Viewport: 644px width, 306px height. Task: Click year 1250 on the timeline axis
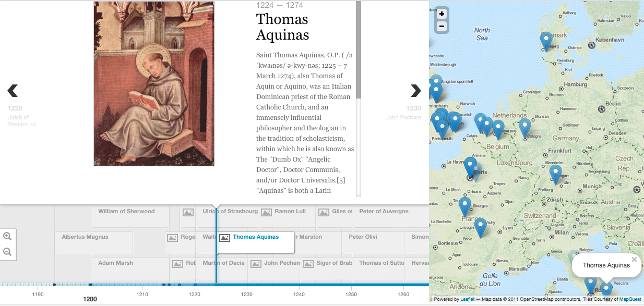tap(351, 295)
